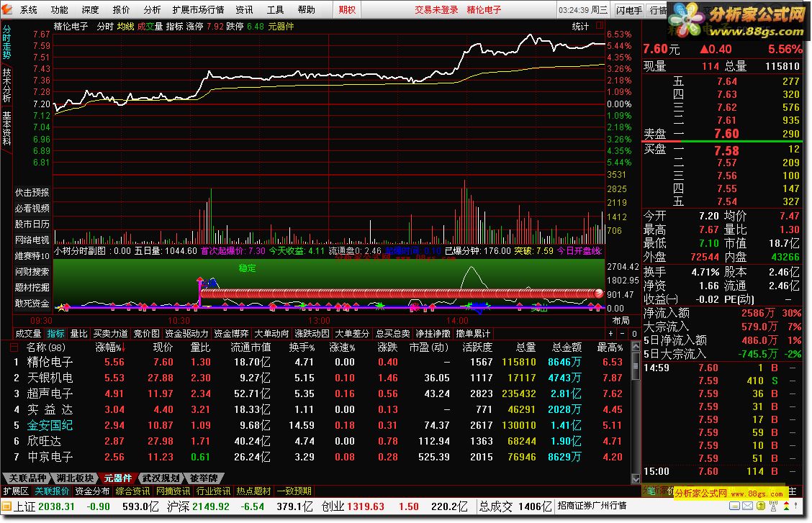This screenshot has height=523, width=812.
Task: Sort the list by 现价 column header
Action: click(163, 347)
